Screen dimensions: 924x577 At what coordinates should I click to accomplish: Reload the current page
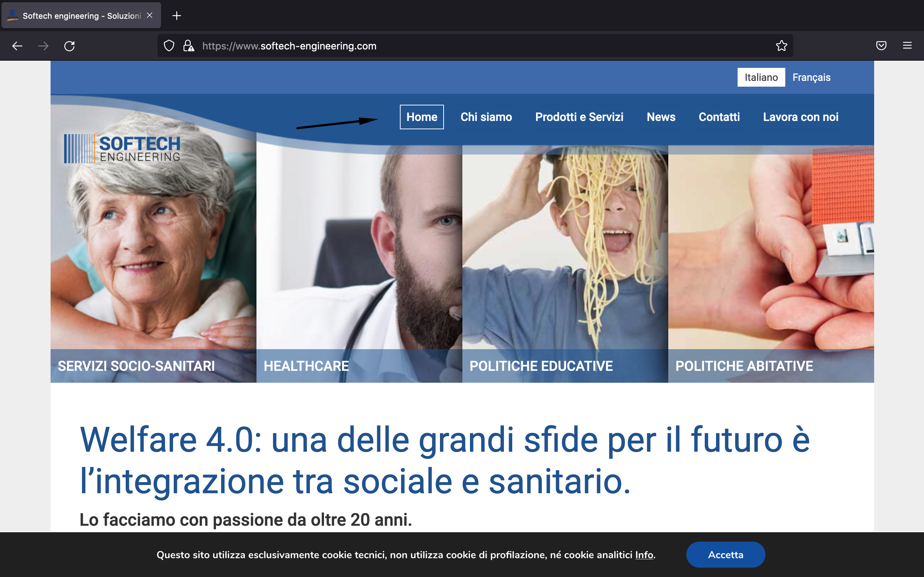69,46
